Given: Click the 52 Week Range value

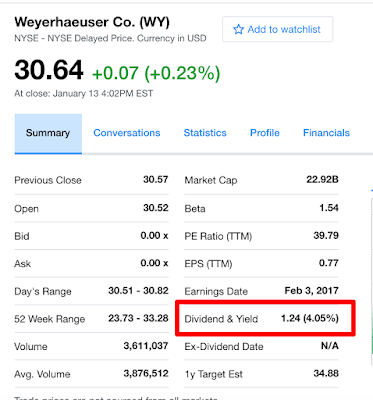Looking at the screenshot, I should (x=138, y=318).
